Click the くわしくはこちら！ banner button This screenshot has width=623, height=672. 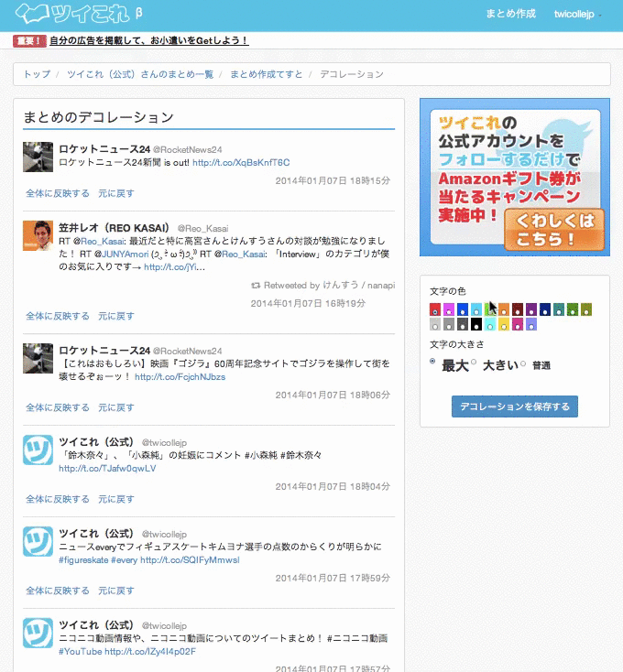click(554, 230)
